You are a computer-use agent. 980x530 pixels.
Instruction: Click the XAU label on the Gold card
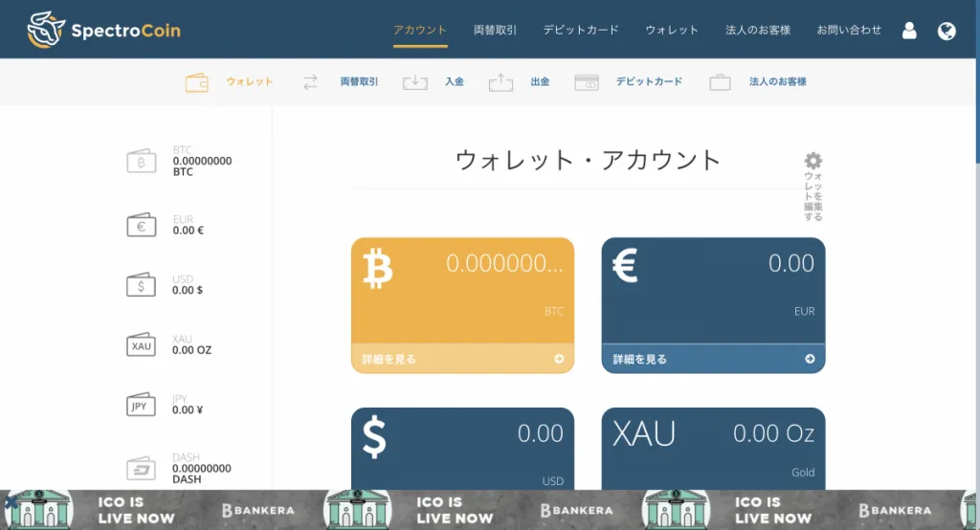click(x=644, y=433)
